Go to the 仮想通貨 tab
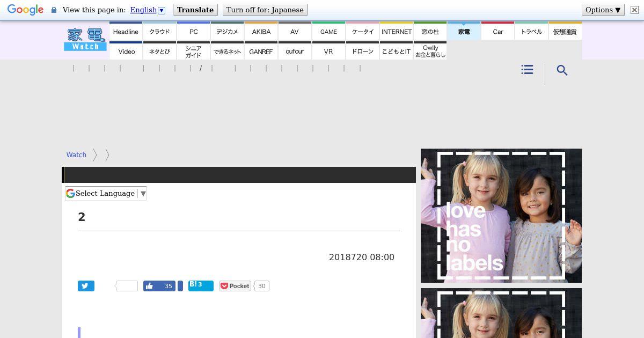 565,31
